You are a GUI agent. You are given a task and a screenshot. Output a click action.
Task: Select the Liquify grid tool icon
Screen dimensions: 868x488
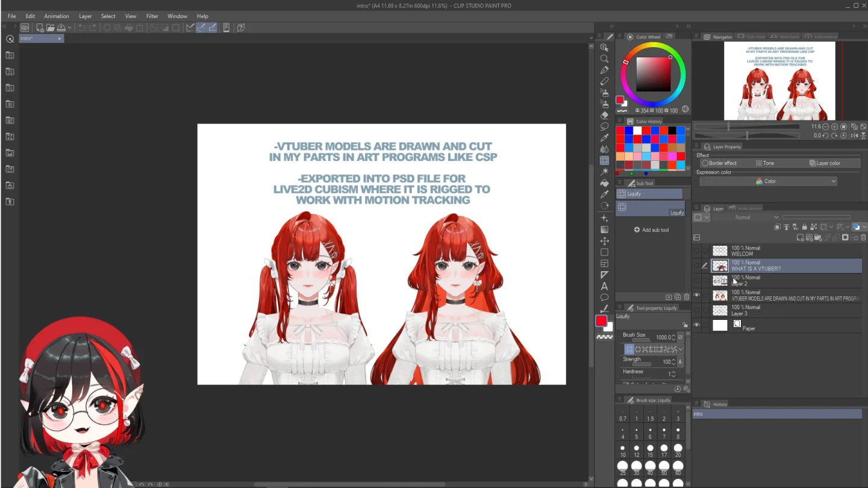coord(604,161)
